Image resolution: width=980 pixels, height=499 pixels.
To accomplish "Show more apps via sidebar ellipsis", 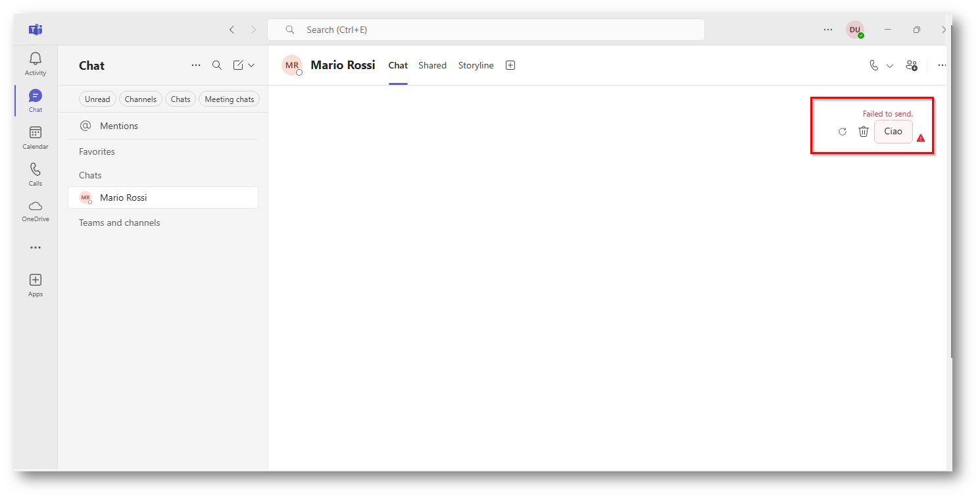I will coord(36,248).
